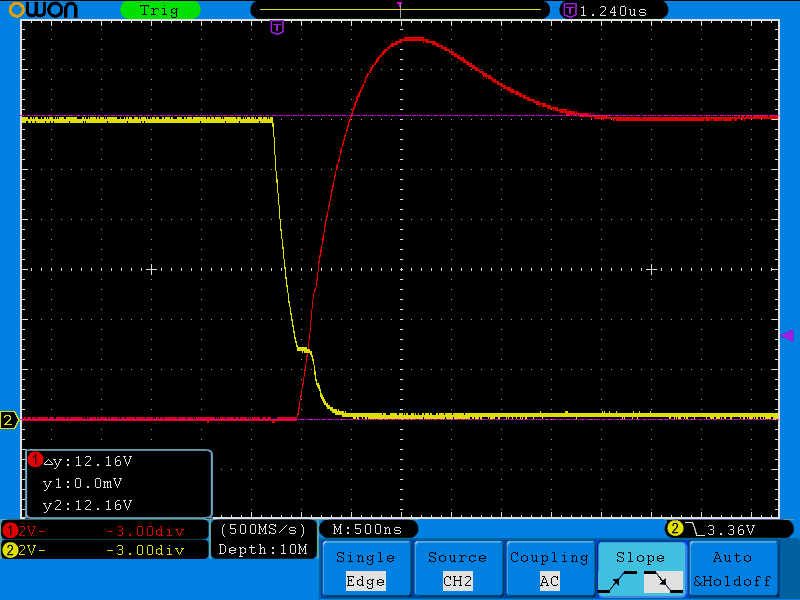Open the Coupling AC menu

549,569
